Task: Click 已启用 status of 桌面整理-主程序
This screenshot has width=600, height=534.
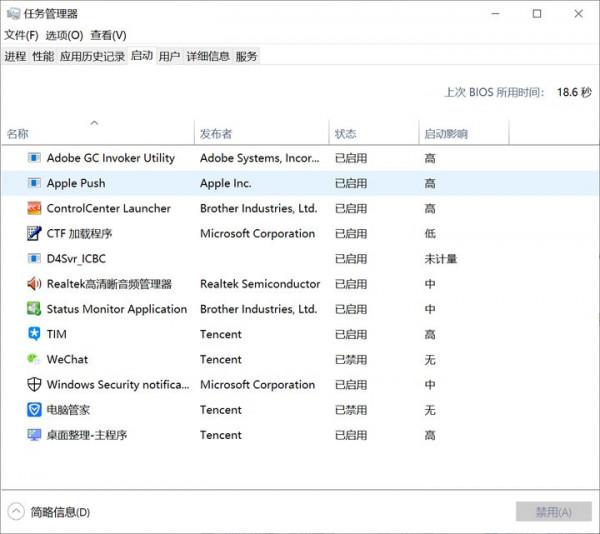Action: (x=351, y=435)
